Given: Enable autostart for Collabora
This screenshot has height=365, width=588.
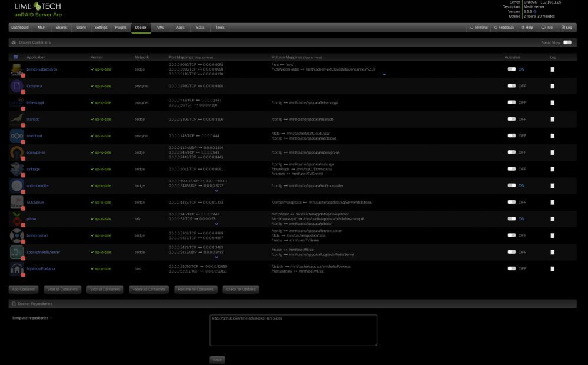Looking at the screenshot, I should click(512, 85).
